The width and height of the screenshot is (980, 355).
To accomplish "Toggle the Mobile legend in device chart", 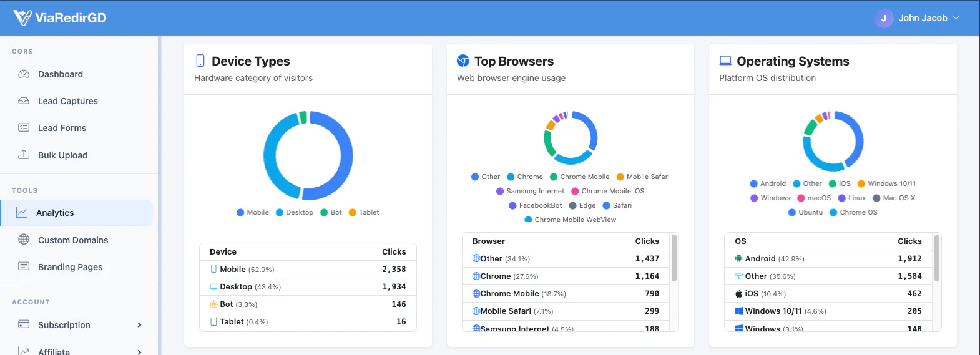I will click(253, 212).
